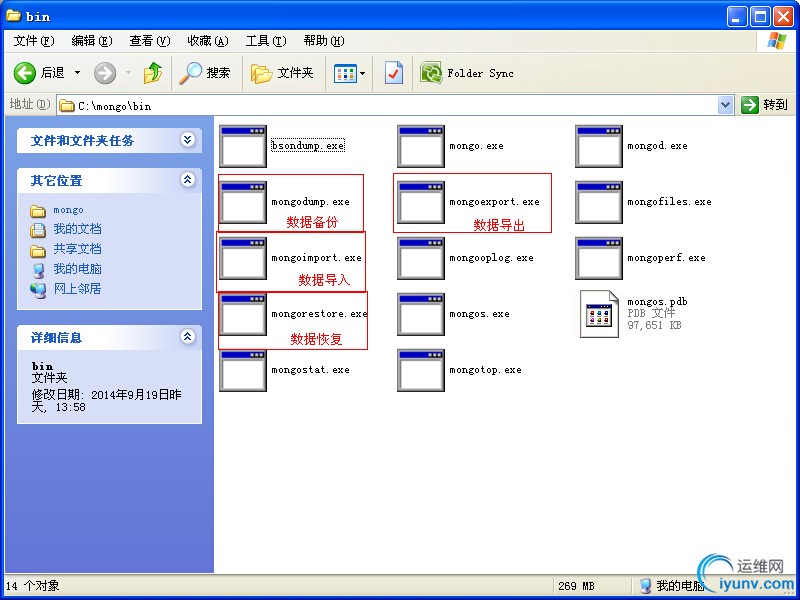Image resolution: width=800 pixels, height=600 pixels.
Task: Select the mongoexport.exe file icon
Action: [x=421, y=203]
